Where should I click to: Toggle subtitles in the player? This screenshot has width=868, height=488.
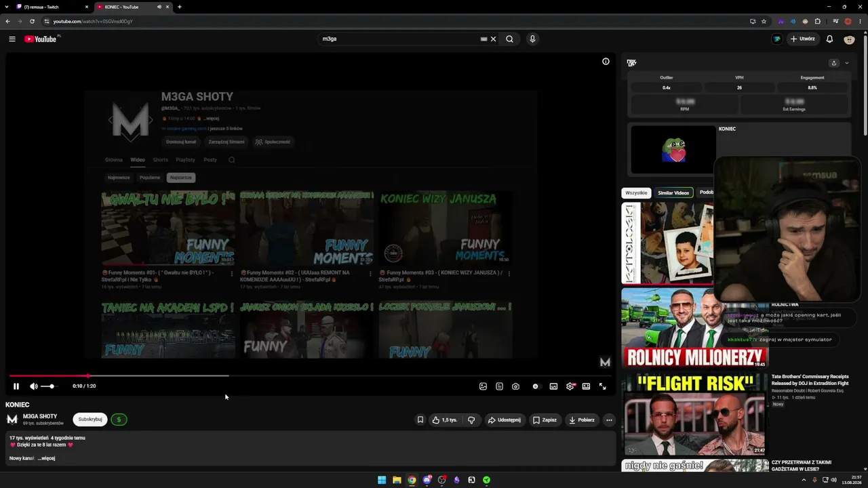pos(553,386)
